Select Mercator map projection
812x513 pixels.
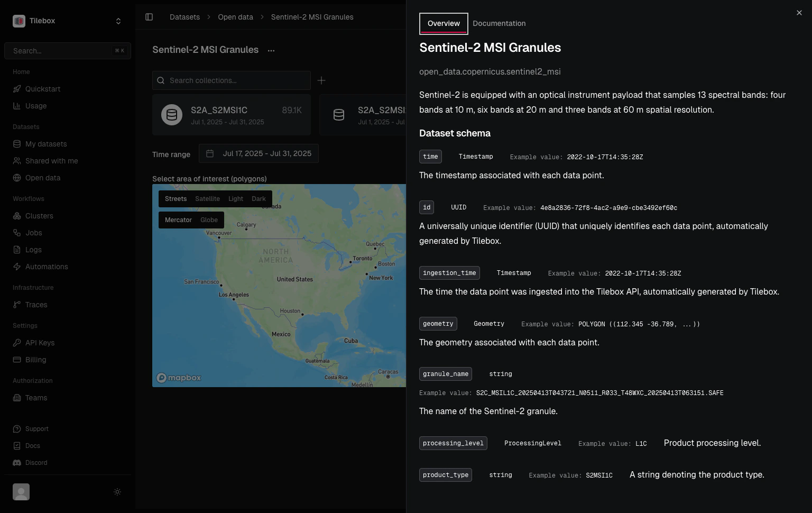(178, 220)
